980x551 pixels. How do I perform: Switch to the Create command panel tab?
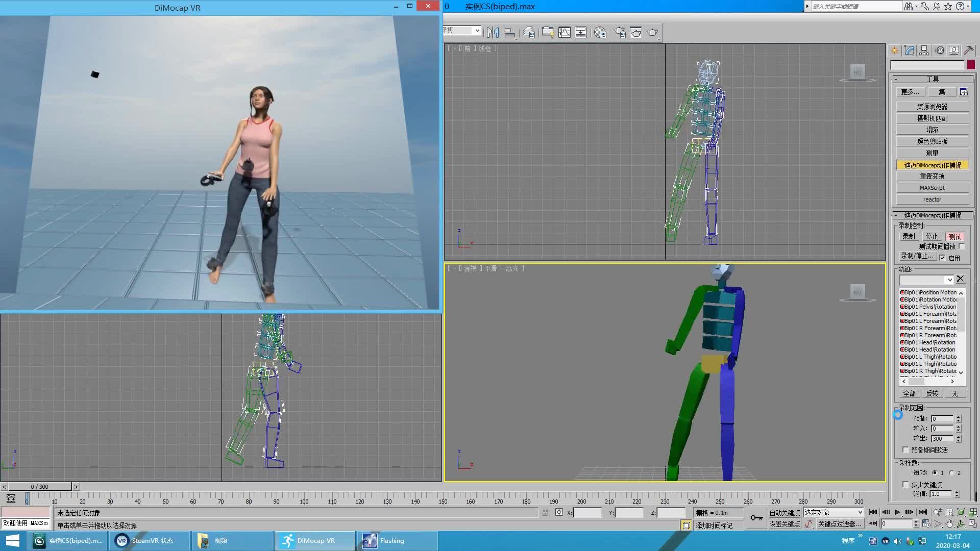pyautogui.click(x=895, y=50)
